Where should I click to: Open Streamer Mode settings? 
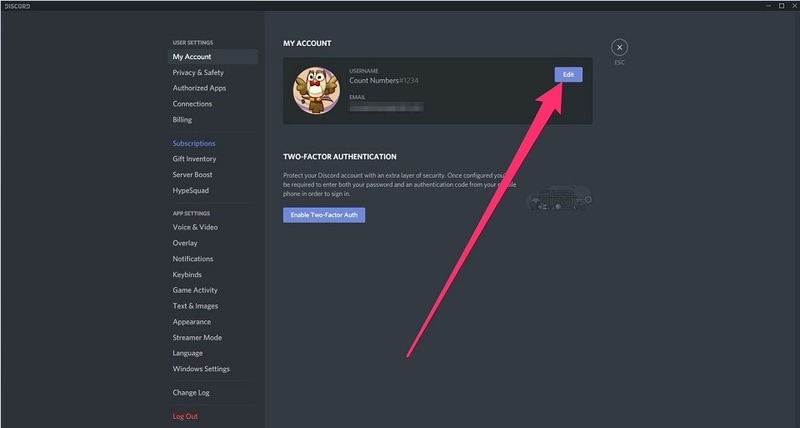pyautogui.click(x=197, y=337)
